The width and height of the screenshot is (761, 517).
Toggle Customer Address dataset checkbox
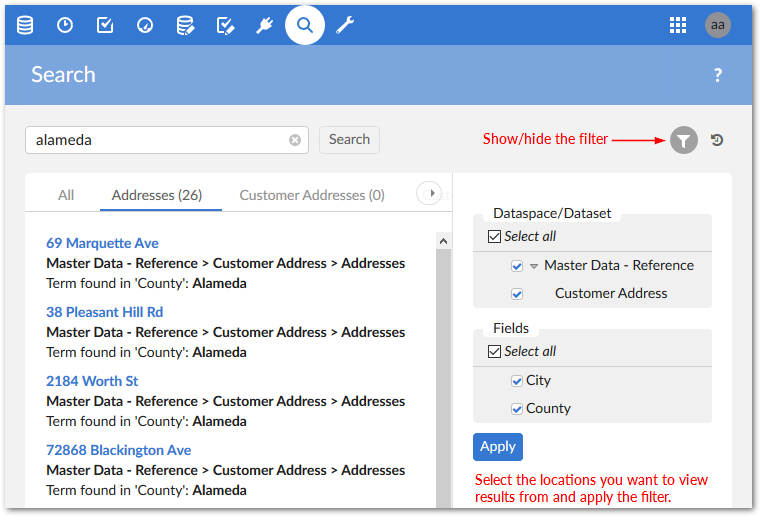(517, 294)
